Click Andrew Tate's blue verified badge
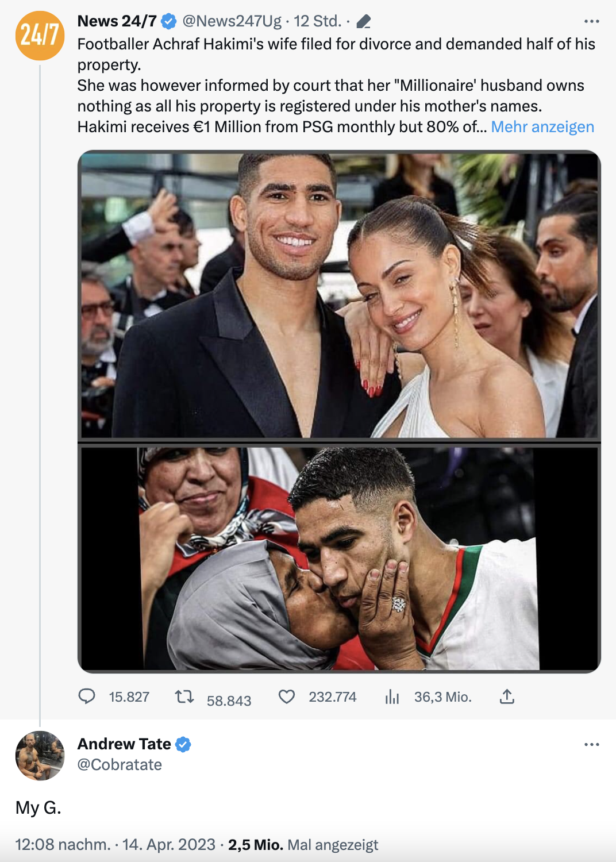Image resolution: width=616 pixels, height=862 pixels. pos(183,744)
